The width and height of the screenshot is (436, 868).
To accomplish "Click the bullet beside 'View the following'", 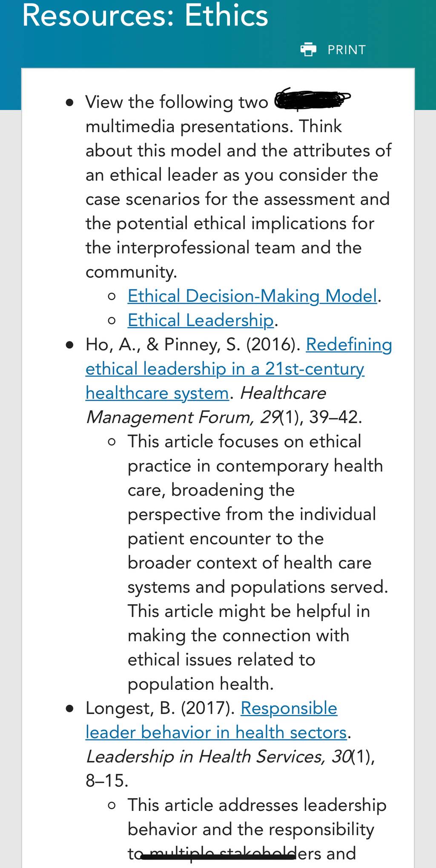I will point(70,103).
